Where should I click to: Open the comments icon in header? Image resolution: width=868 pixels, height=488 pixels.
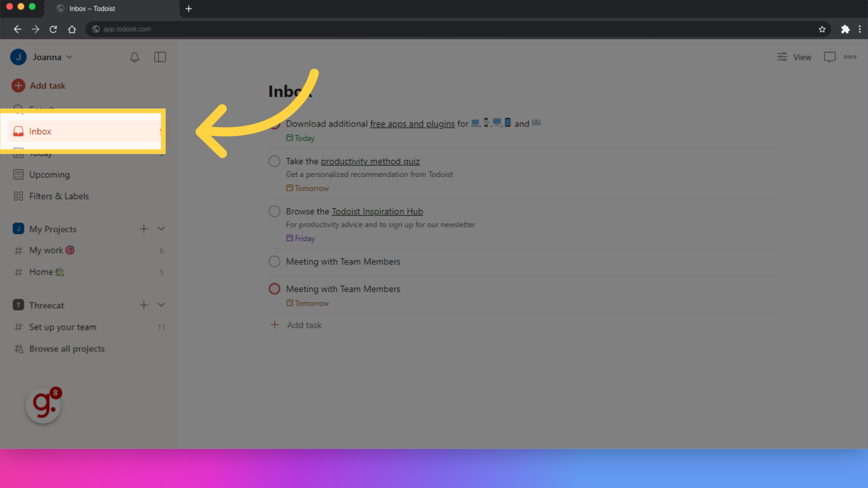tap(830, 57)
